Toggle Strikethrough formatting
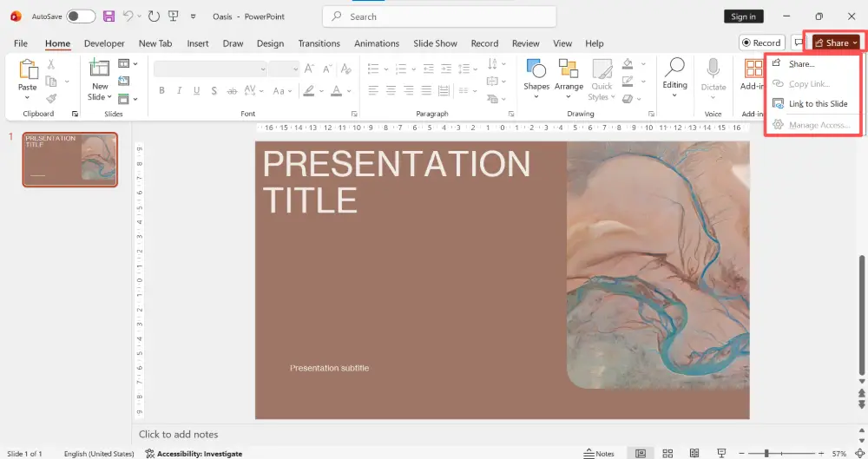 (232, 90)
